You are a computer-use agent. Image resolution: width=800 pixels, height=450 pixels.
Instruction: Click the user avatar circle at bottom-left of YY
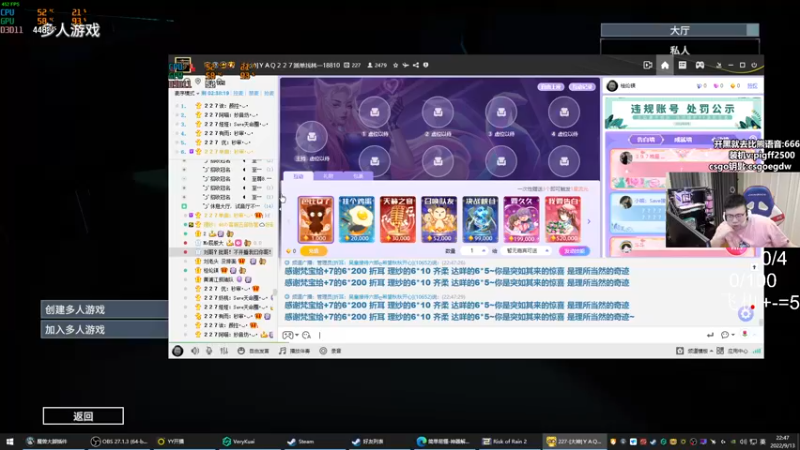pos(178,351)
